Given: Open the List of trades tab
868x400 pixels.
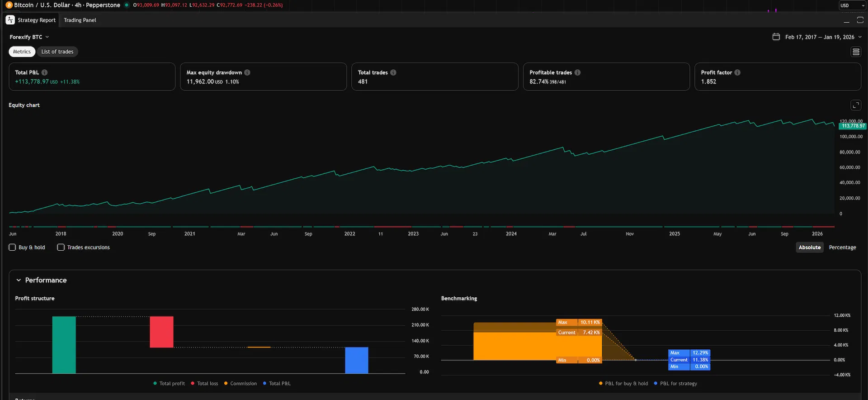Looking at the screenshot, I should [57, 52].
